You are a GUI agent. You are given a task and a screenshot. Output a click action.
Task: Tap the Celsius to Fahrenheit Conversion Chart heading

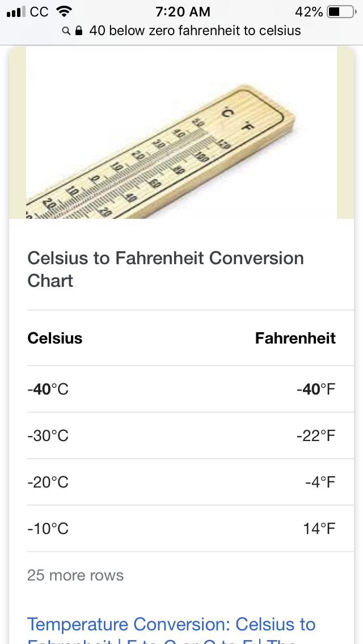(x=166, y=269)
